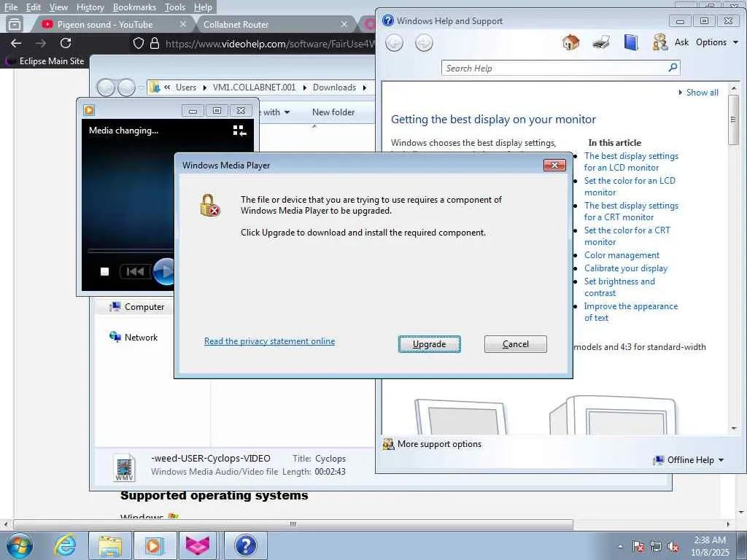Image resolution: width=747 pixels, height=560 pixels.
Task: Click the Help window vertical scrollbar thumb
Action: [734, 119]
